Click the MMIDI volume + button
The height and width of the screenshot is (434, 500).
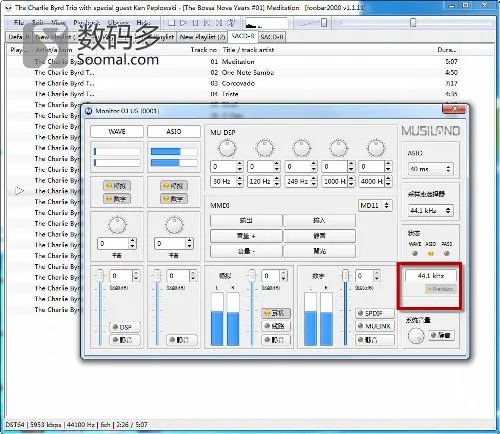[x=246, y=236]
